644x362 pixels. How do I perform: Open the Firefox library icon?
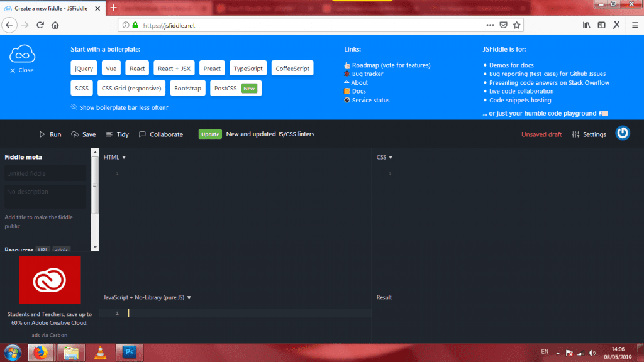[x=587, y=25]
